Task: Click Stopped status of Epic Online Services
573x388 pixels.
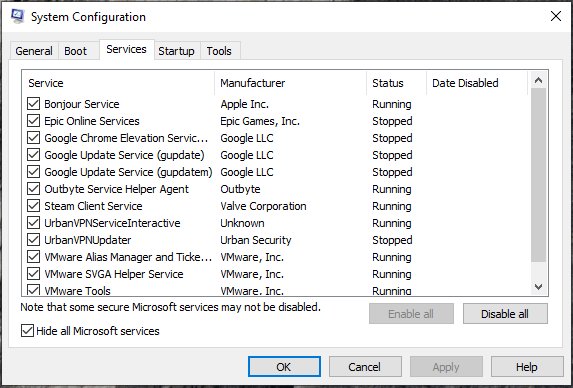Action: (x=392, y=121)
